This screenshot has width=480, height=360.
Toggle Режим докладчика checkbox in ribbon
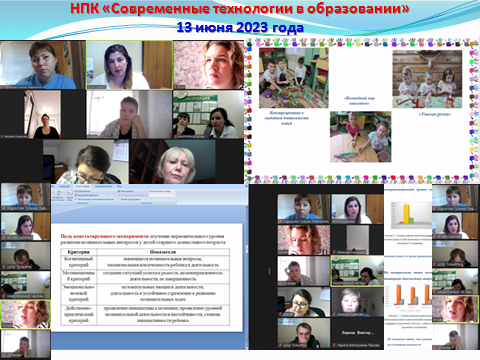[119, 199]
